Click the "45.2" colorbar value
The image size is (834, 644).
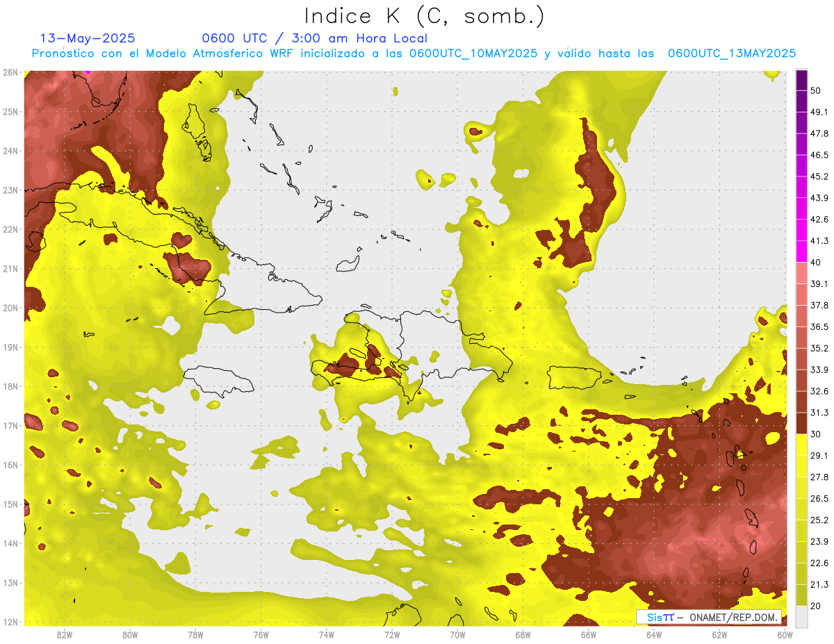819,176
